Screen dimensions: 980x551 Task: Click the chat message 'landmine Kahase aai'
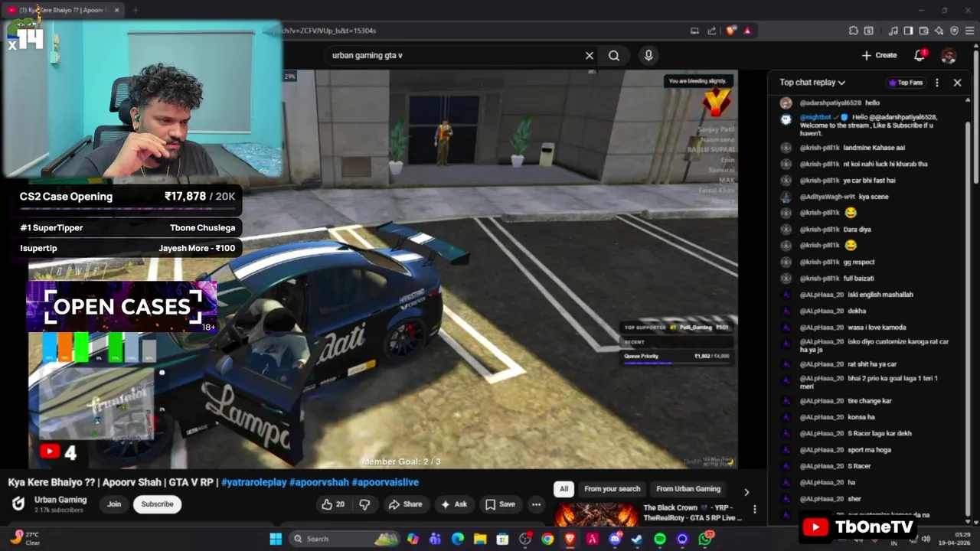(874, 148)
